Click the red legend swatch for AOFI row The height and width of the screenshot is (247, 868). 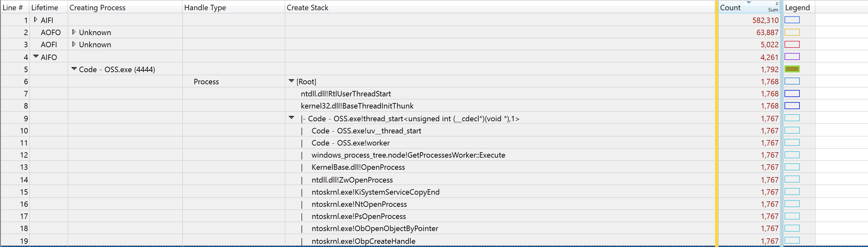[x=792, y=45]
